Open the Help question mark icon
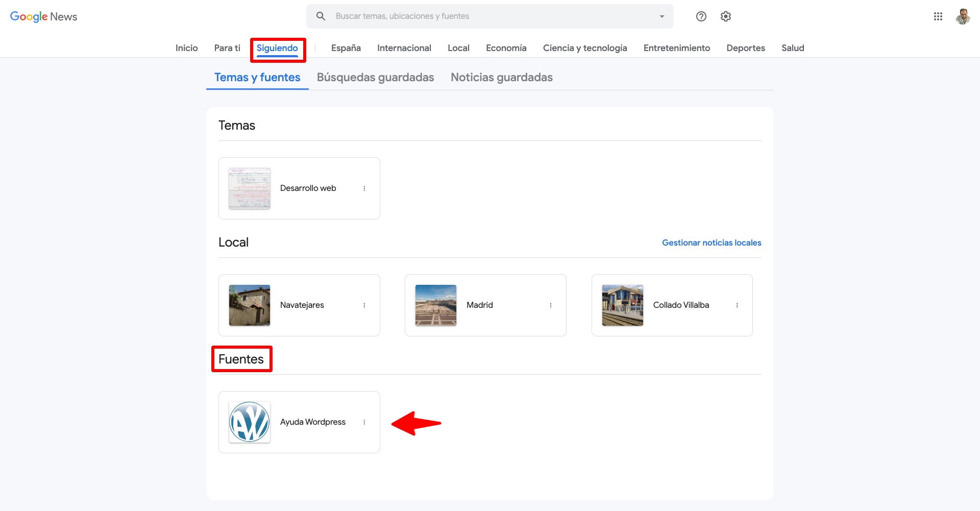Screen dimensions: 980x511 point(701,16)
